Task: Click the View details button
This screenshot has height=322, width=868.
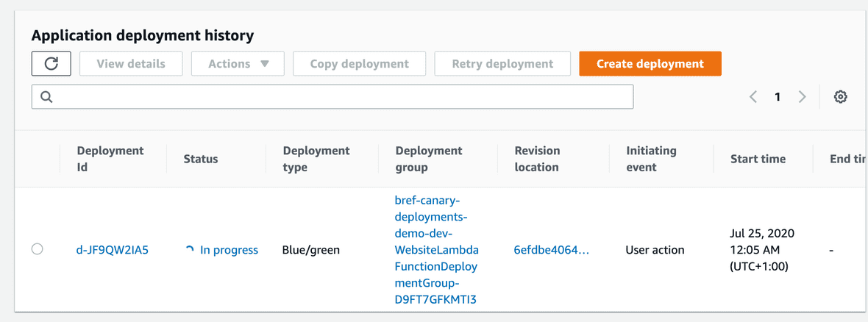Action: coord(131,64)
